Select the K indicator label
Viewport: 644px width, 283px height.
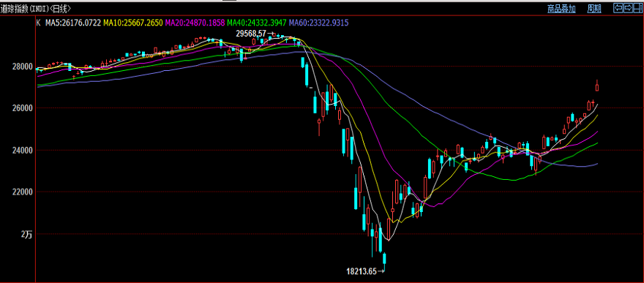click(38, 23)
